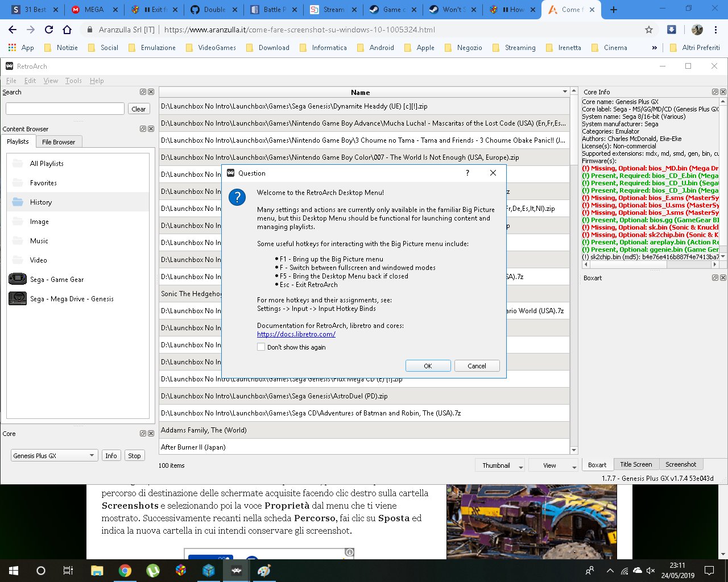Confirm the dialog with OK
The height and width of the screenshot is (582, 728).
point(428,366)
